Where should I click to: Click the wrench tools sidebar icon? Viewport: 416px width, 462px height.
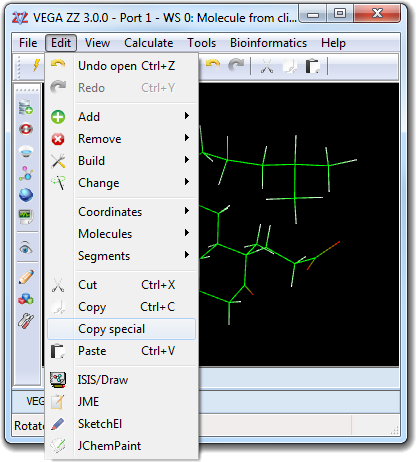pos(26,321)
